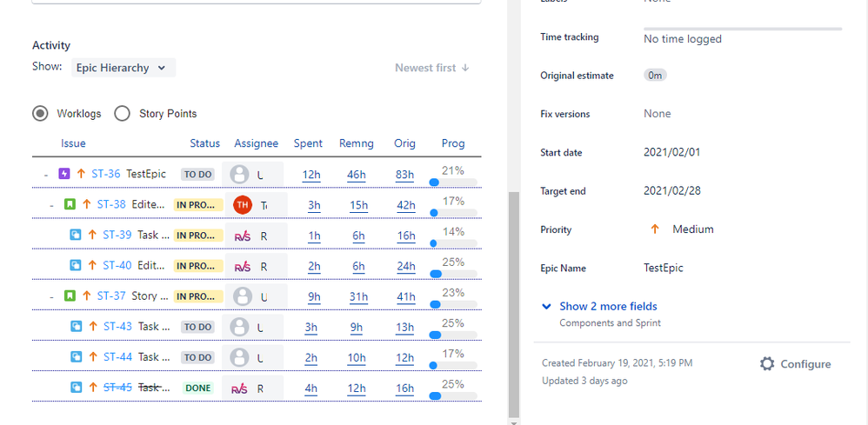Click the priority arrow on ST-36 row
Viewport: 868px width, 425px height.
[x=81, y=174]
